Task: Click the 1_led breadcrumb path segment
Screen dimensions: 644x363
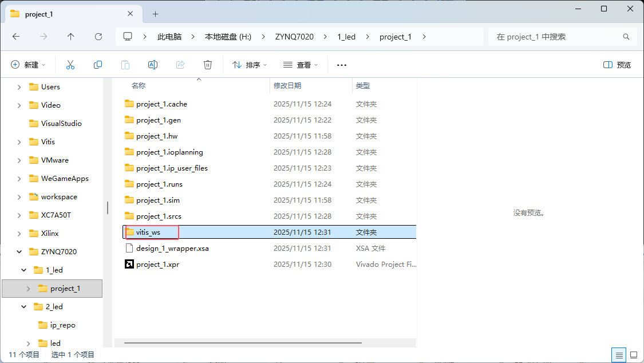Action: click(x=346, y=37)
